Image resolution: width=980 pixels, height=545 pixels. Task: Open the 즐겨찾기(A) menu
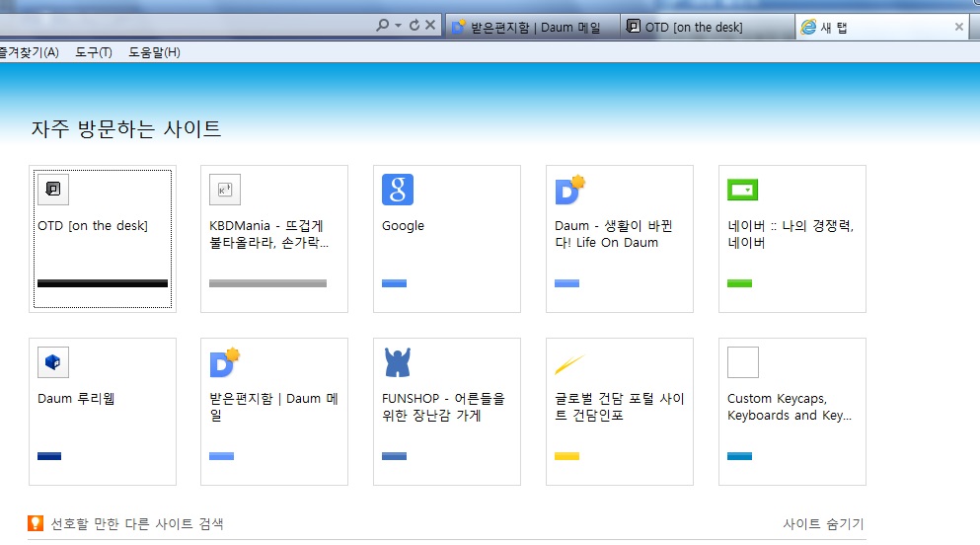(x=30, y=52)
